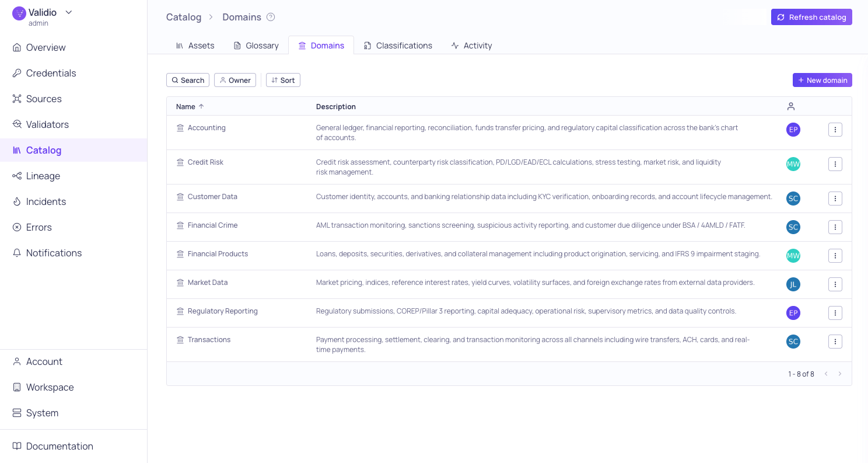Go to previous page of domains
The image size is (868, 463).
[826, 374]
